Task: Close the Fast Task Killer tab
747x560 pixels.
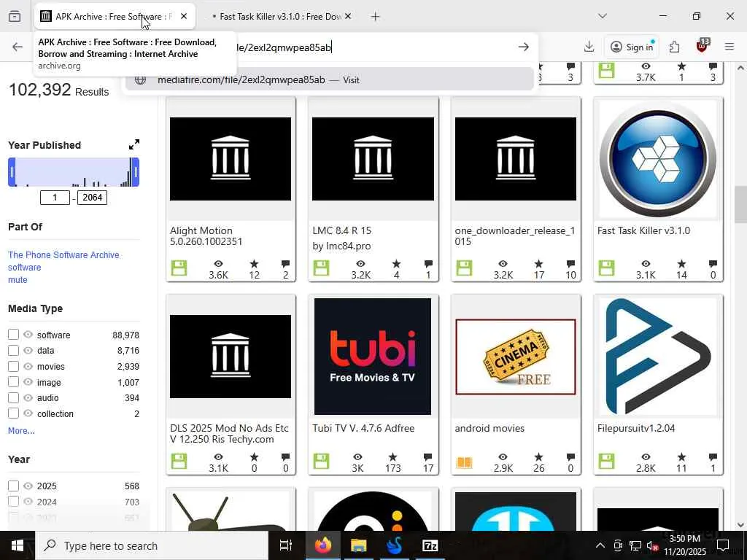Action: [x=348, y=16]
